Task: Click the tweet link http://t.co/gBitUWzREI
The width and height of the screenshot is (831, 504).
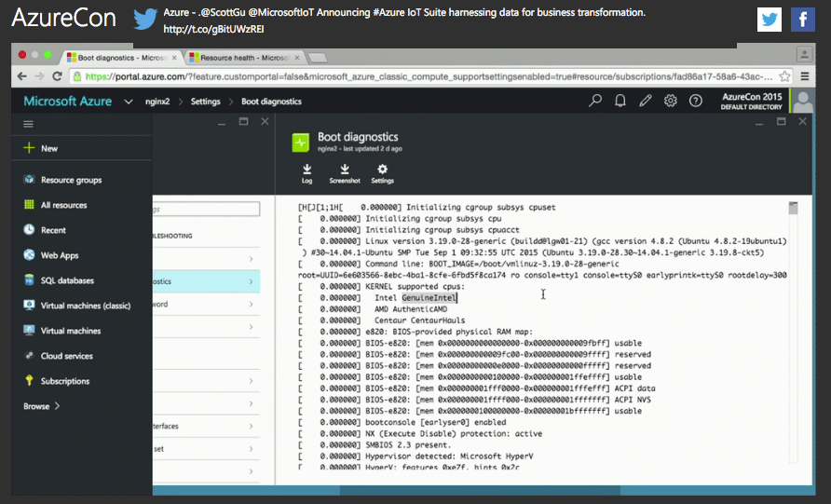Action: click(x=213, y=29)
